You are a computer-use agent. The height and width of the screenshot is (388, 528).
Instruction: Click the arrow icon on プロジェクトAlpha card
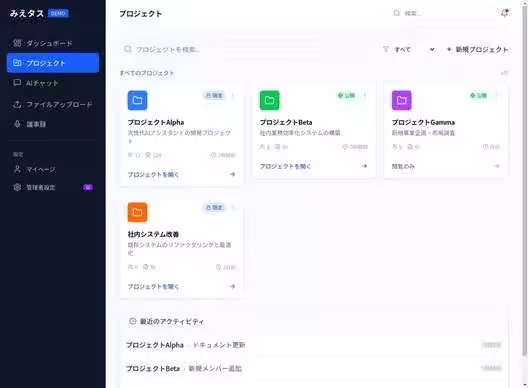pyautogui.click(x=232, y=174)
